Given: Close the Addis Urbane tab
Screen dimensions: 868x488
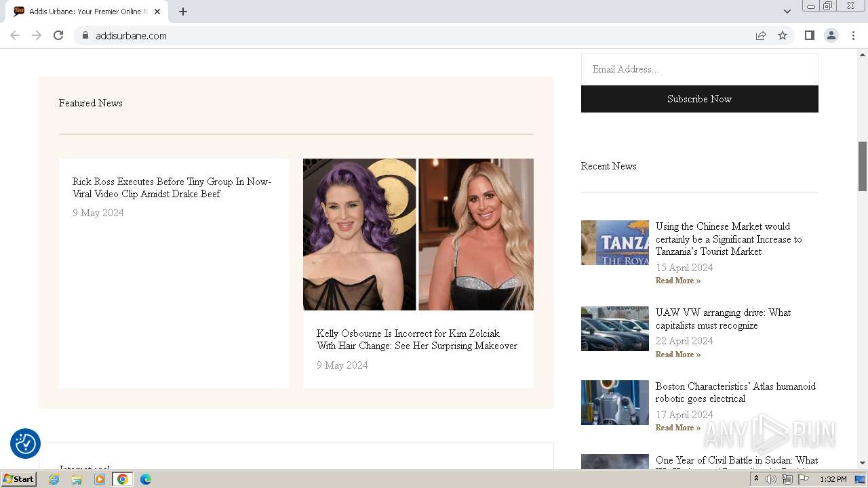Looking at the screenshot, I should (157, 12).
